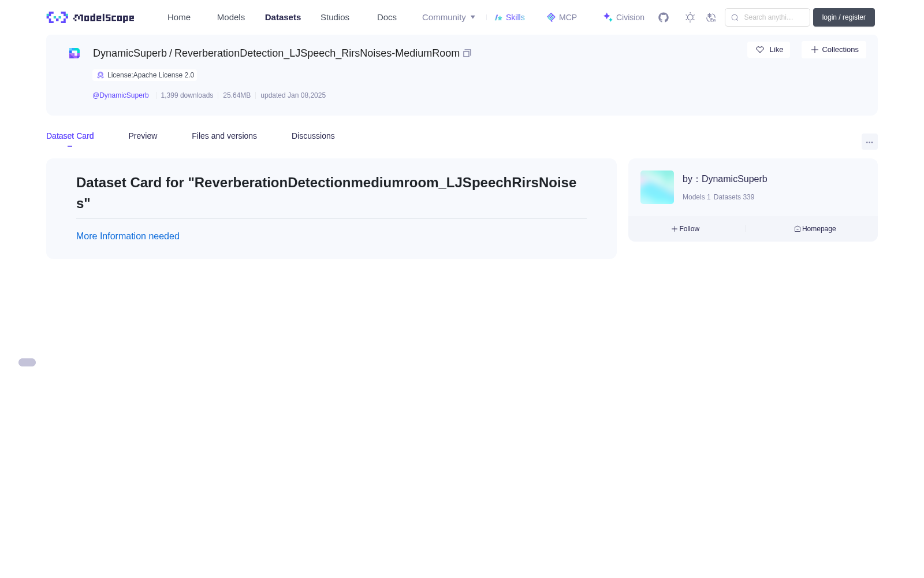
Task: Open the Studios section
Action: coord(335,17)
